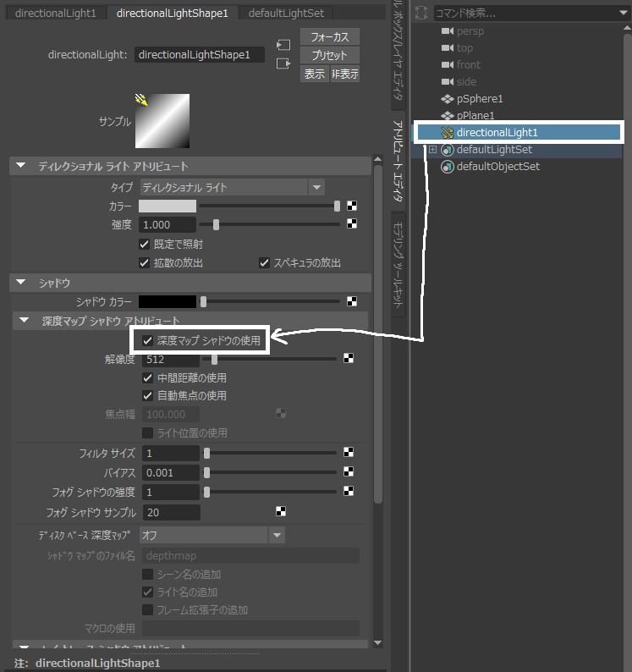Screen dimensions: 632x672
Task: Switch to directionalLight1 tab
Action: point(56,13)
